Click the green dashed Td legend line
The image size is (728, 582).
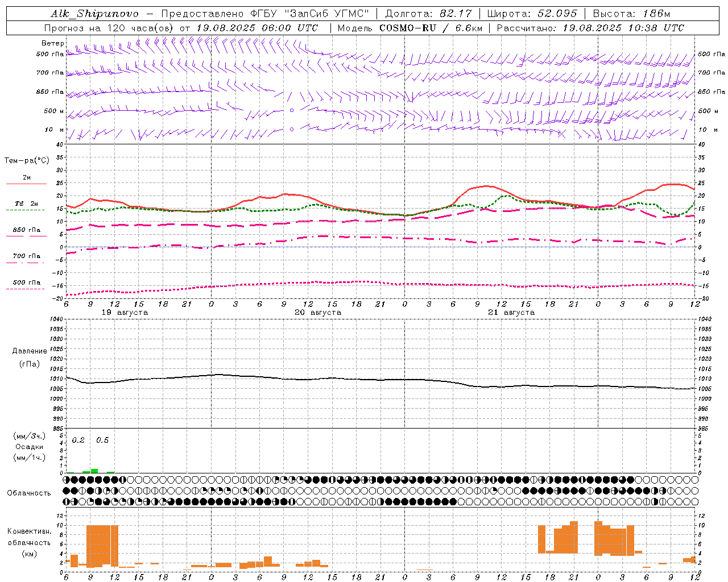(x=25, y=210)
